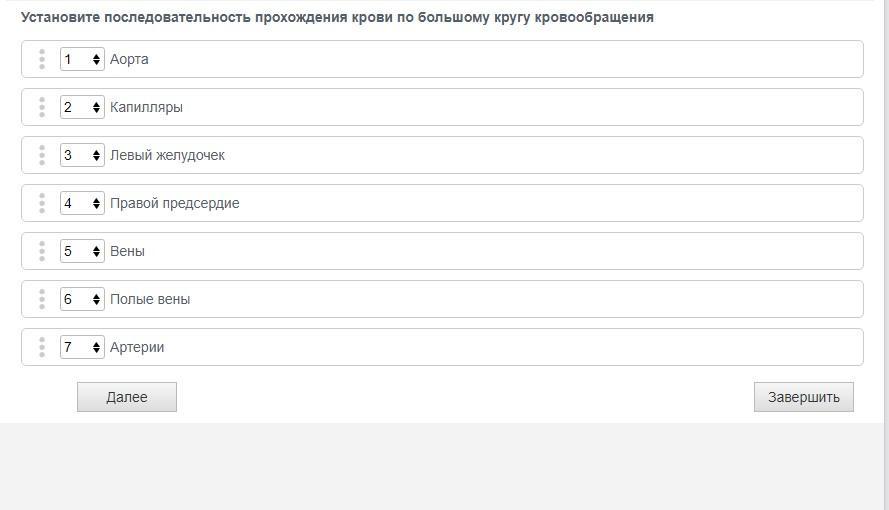Click the drag handle beside Аорта
The height and width of the screenshot is (510, 889).
42,59
